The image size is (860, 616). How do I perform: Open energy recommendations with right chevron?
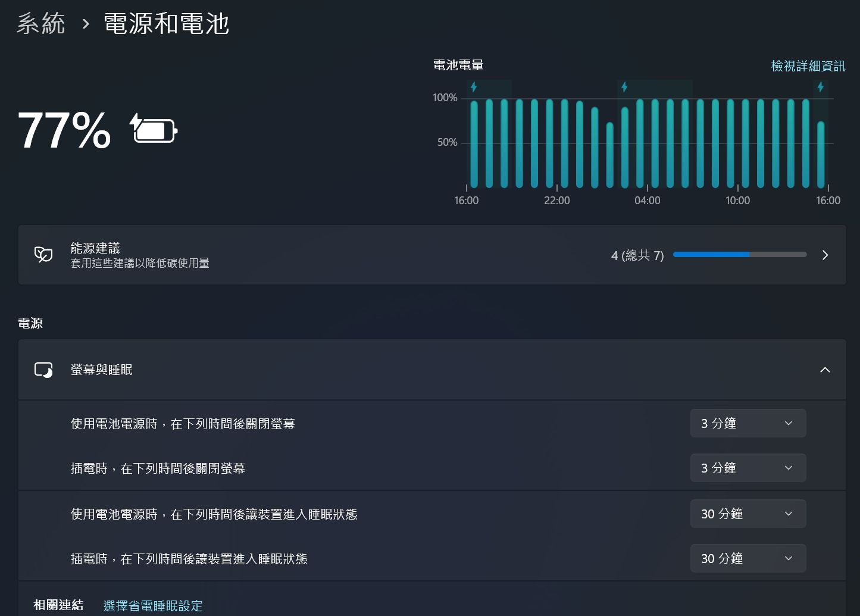tap(825, 255)
